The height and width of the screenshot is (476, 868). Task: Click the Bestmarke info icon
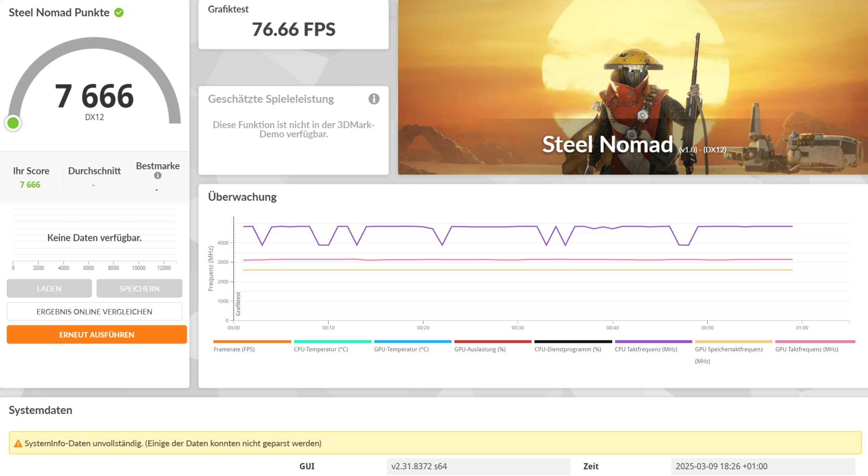[157, 176]
